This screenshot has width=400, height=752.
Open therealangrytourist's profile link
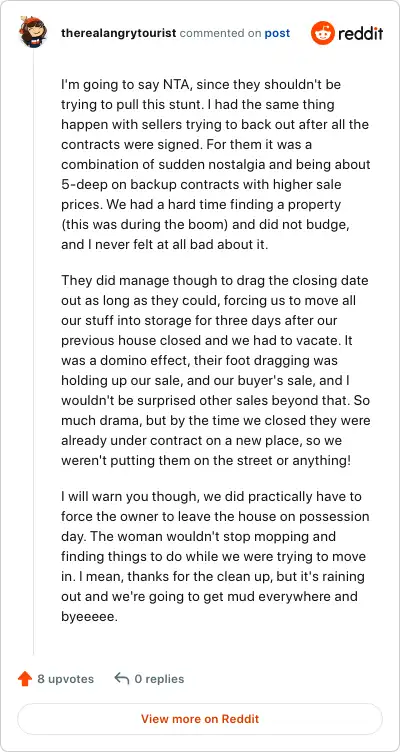[x=118, y=33]
